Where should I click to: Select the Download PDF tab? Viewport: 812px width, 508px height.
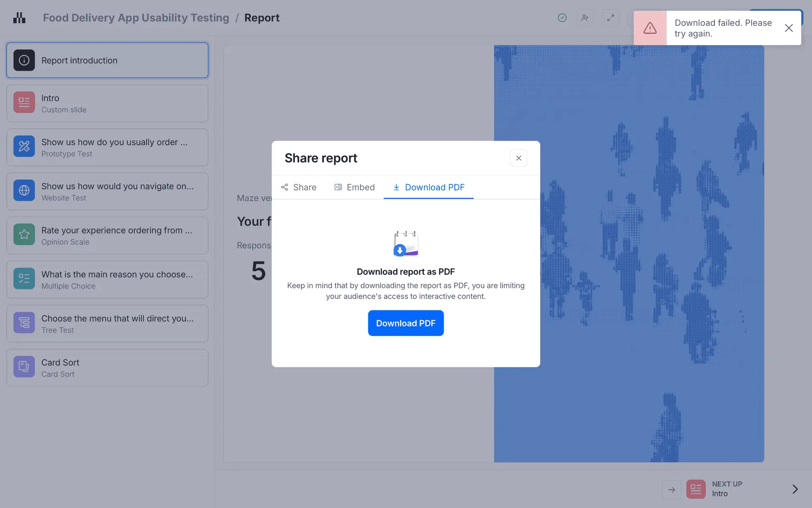[428, 187]
